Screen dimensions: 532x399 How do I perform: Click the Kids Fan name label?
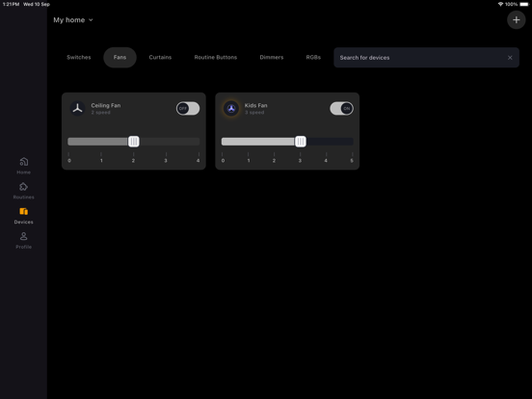tap(255, 105)
